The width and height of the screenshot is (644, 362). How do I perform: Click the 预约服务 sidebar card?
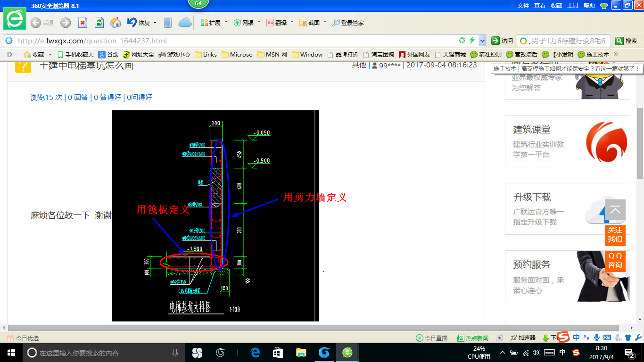click(x=568, y=276)
